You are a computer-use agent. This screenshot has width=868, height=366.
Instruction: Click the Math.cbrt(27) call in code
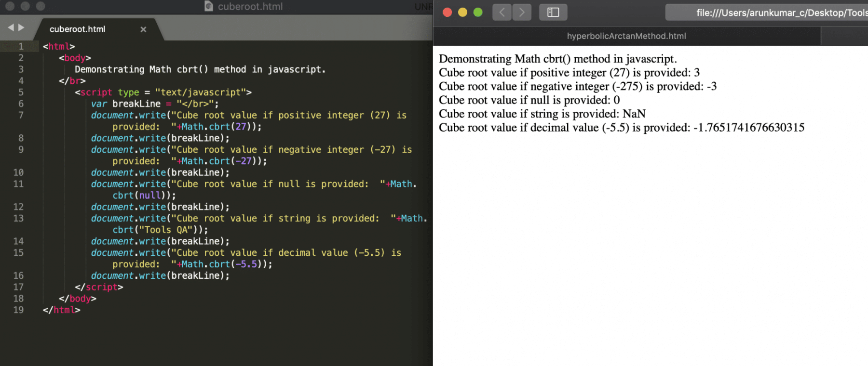click(218, 127)
